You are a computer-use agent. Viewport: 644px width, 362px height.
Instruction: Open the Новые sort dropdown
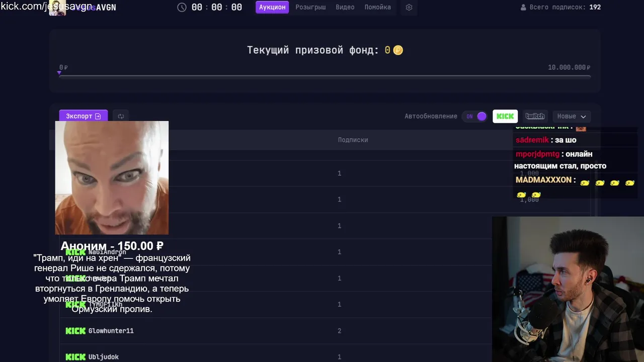572,116
